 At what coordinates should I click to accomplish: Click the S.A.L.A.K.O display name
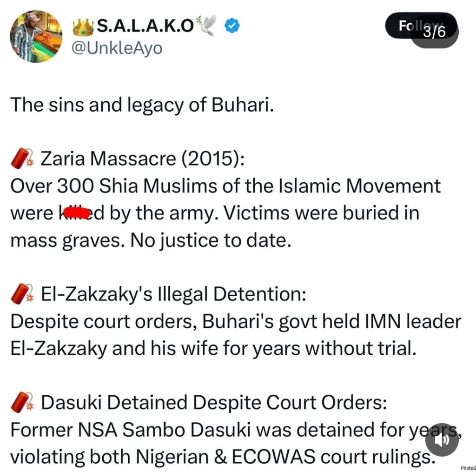[145, 27]
